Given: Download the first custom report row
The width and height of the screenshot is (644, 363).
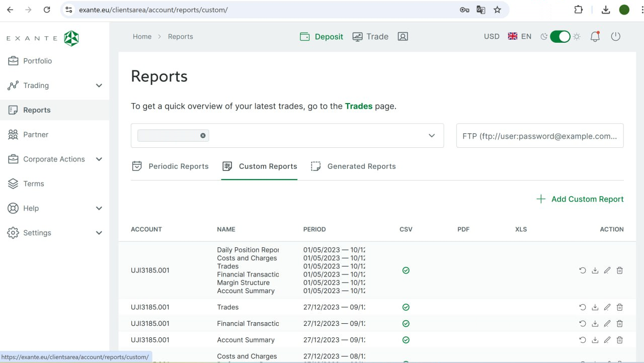Looking at the screenshot, I should [x=595, y=270].
